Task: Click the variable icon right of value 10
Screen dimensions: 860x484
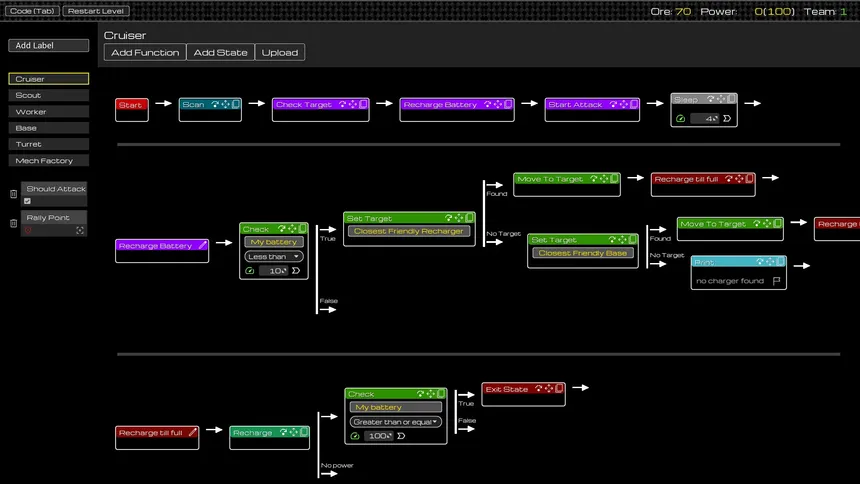Action: point(296,271)
